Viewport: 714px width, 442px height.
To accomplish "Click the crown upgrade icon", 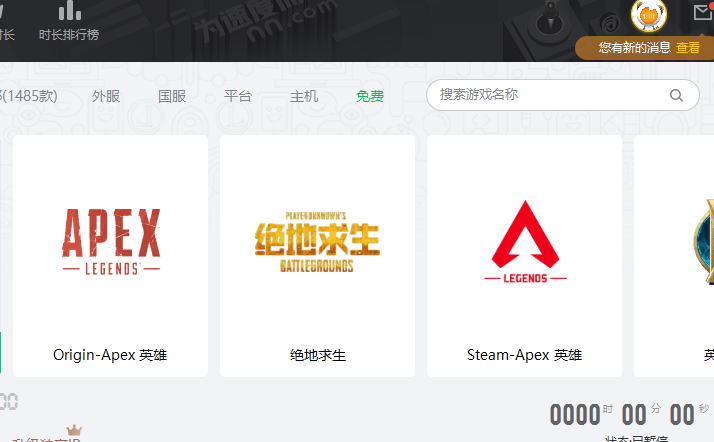I will coord(74,430).
